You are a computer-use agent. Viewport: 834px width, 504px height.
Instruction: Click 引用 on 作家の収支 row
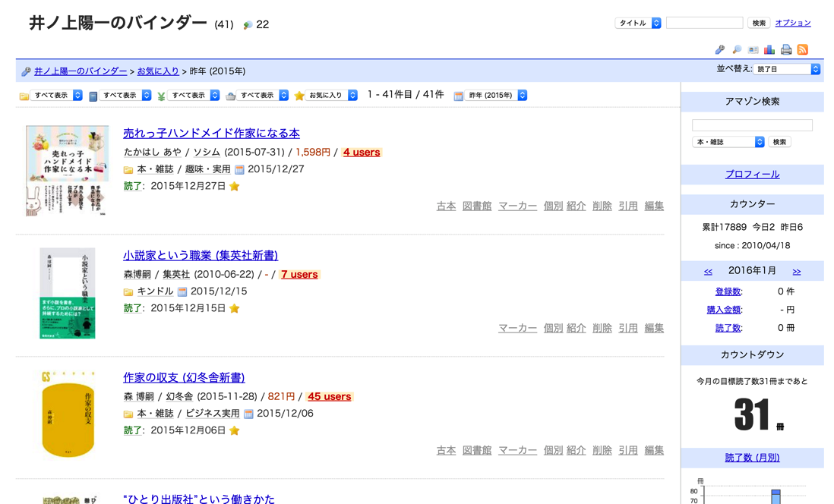point(628,451)
